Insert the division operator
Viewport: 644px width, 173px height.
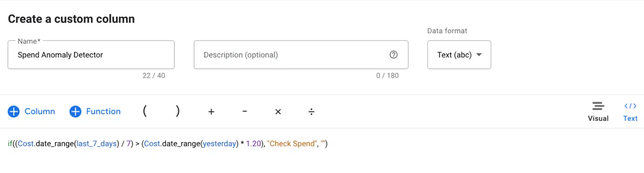click(x=312, y=112)
